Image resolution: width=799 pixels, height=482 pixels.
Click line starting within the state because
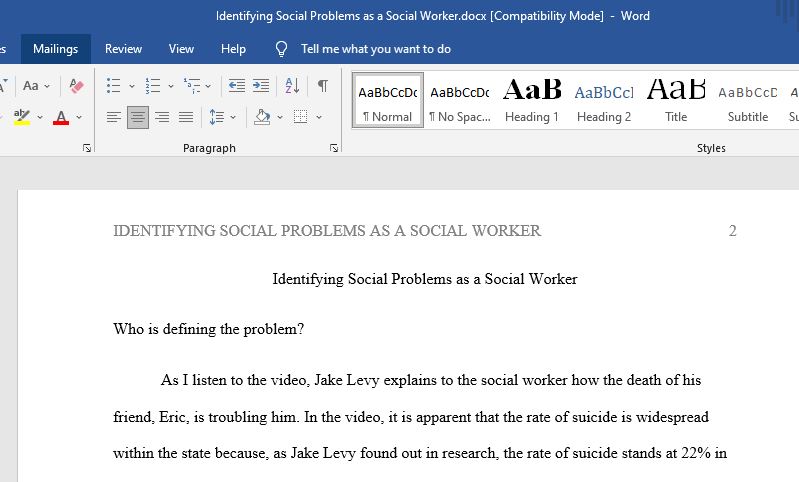click(420, 453)
